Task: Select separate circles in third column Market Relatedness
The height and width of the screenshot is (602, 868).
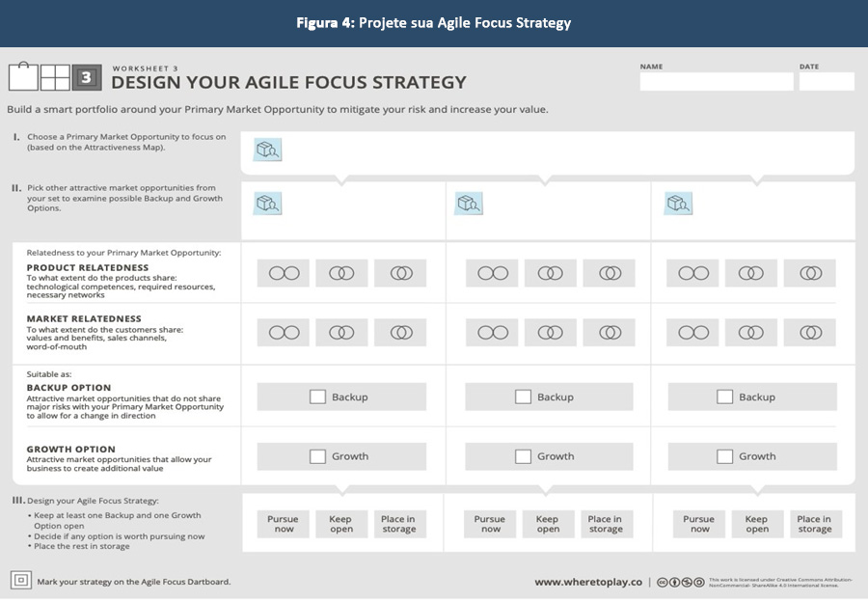Action: coord(693,332)
